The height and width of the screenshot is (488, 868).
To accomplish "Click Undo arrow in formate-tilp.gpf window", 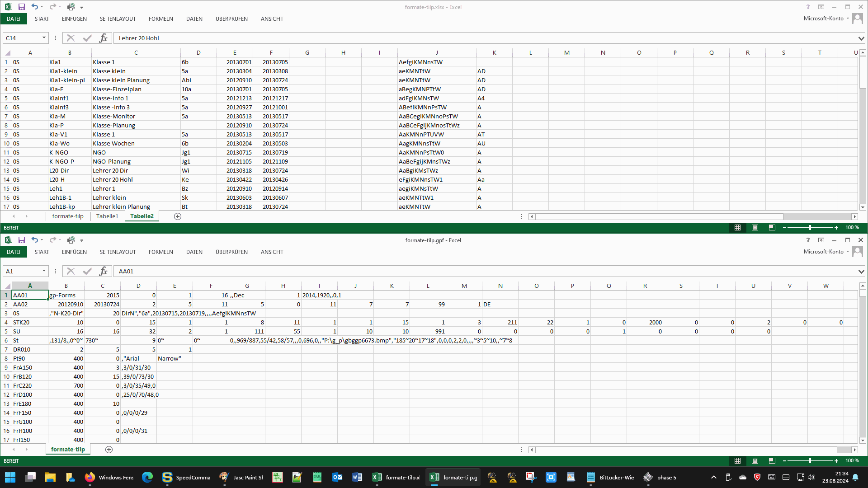I will tap(34, 240).
